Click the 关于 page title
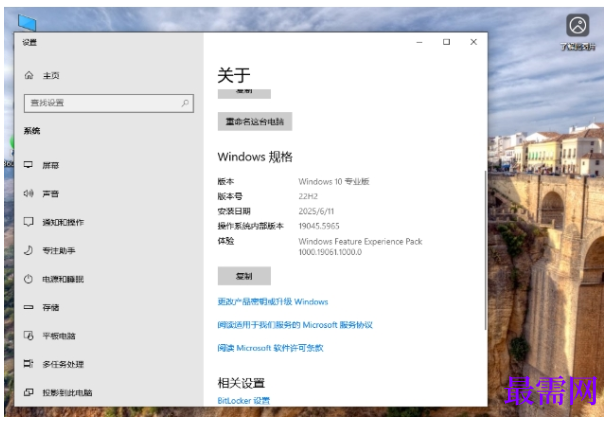Viewport: 616px width, 422px height. [x=234, y=75]
